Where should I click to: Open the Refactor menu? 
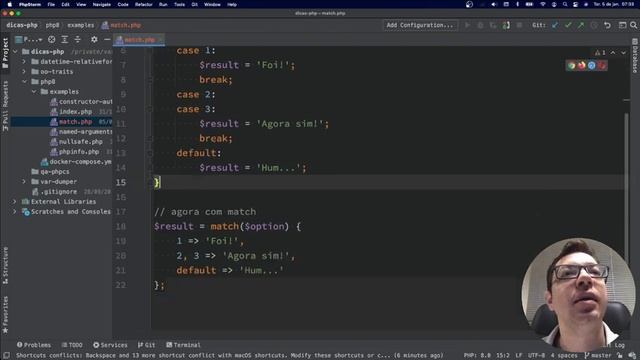coord(144,4)
